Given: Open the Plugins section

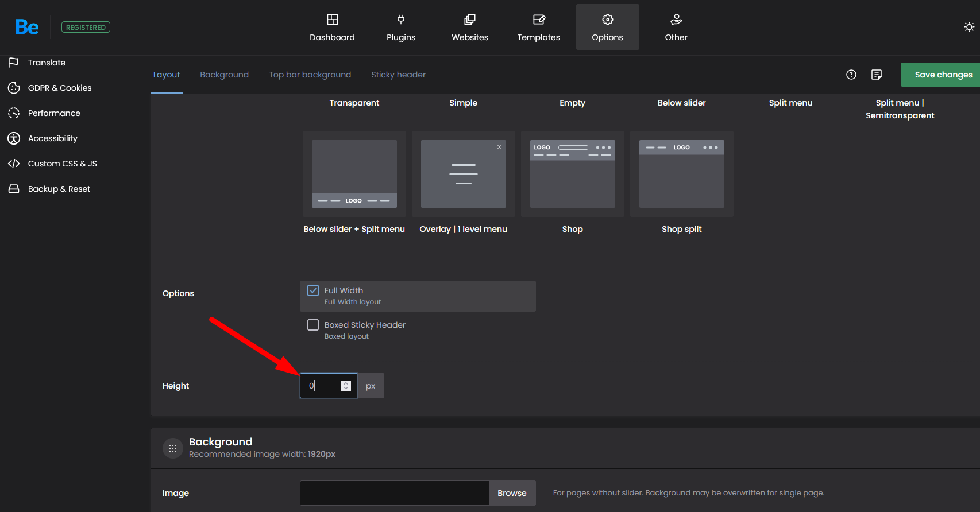Looking at the screenshot, I should [401, 27].
